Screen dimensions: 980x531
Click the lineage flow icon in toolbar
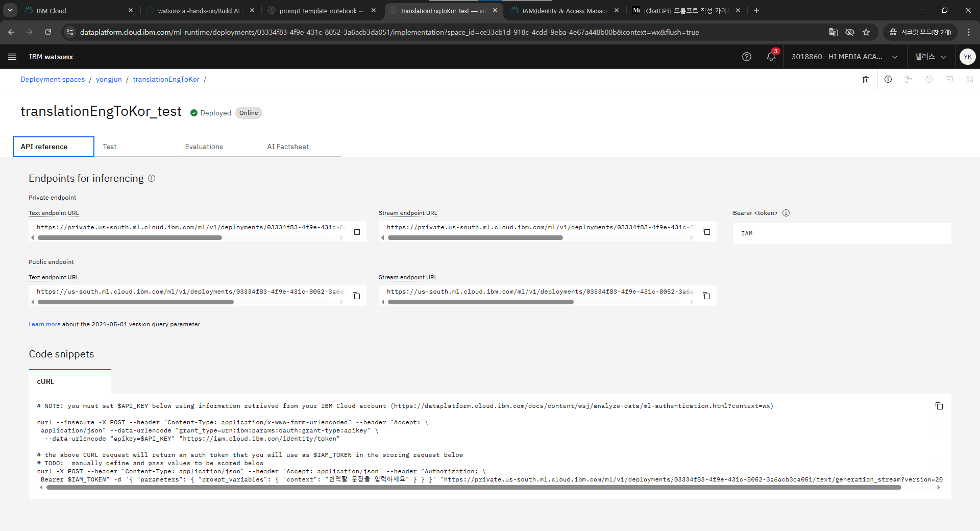pos(909,79)
